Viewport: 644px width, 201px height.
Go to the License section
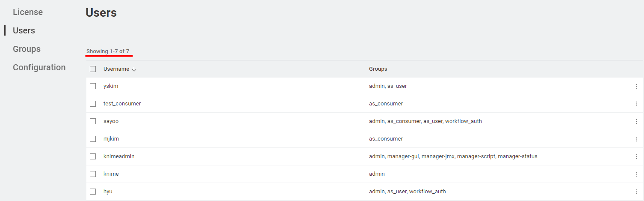click(x=28, y=12)
